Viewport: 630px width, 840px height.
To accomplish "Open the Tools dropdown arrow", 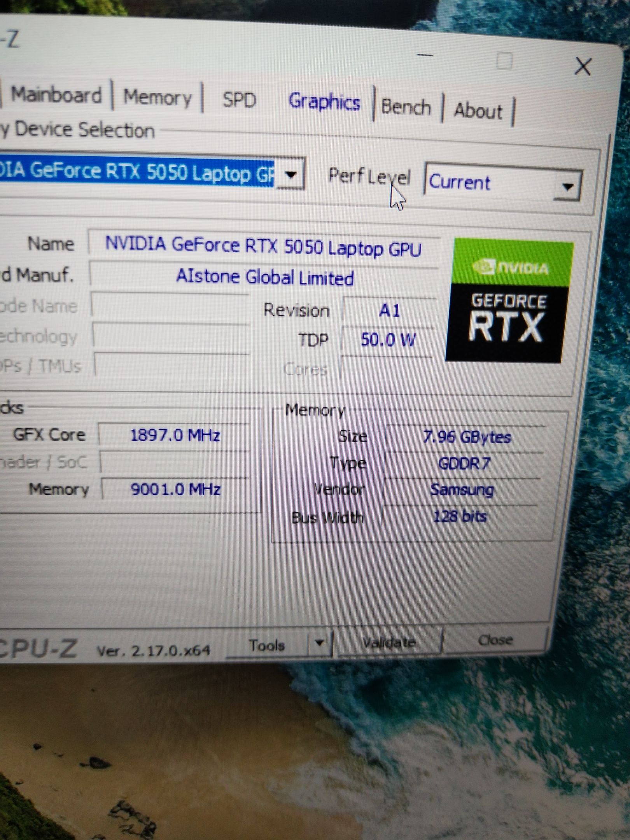I will click(x=320, y=643).
